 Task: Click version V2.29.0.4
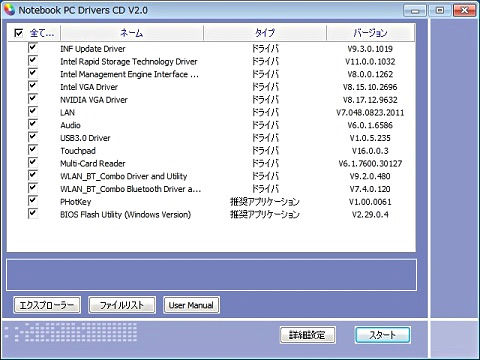click(370, 214)
